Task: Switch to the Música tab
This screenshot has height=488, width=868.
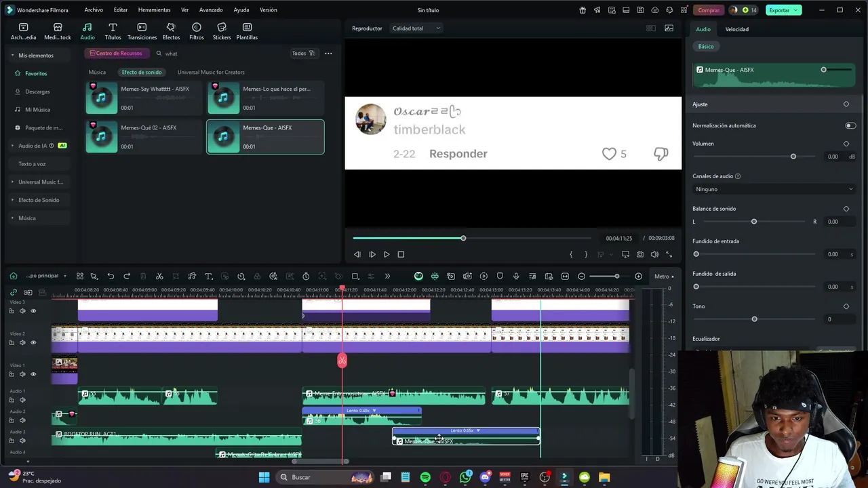Action: (x=97, y=72)
